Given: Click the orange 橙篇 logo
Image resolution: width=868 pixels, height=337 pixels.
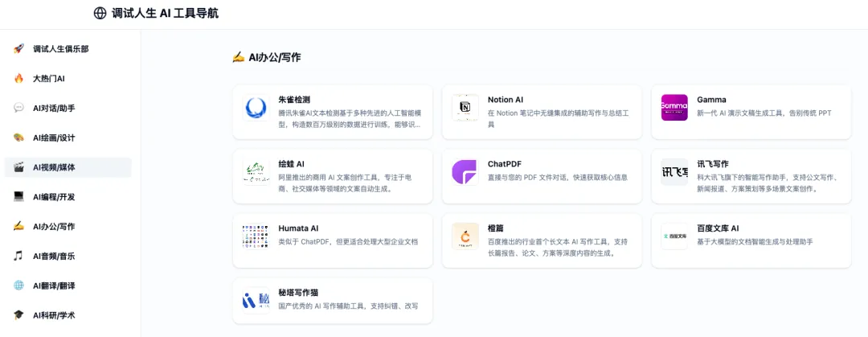Looking at the screenshot, I should pos(465,236).
